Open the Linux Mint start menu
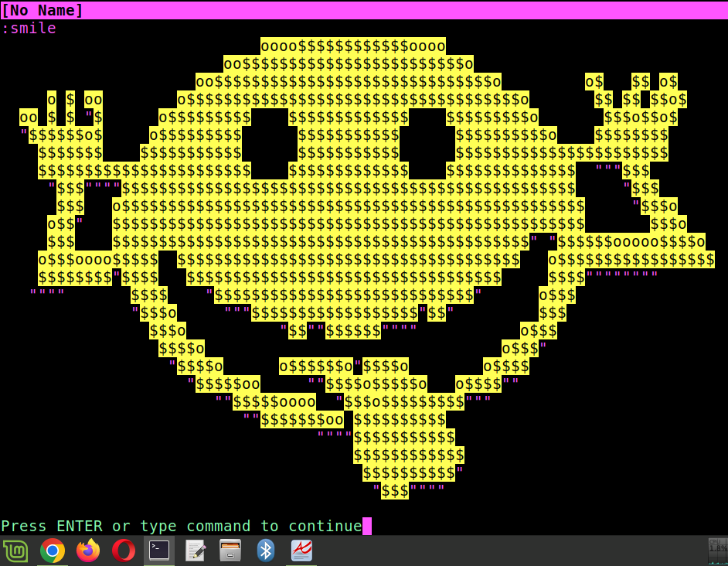The width and height of the screenshot is (728, 566). tap(15, 551)
